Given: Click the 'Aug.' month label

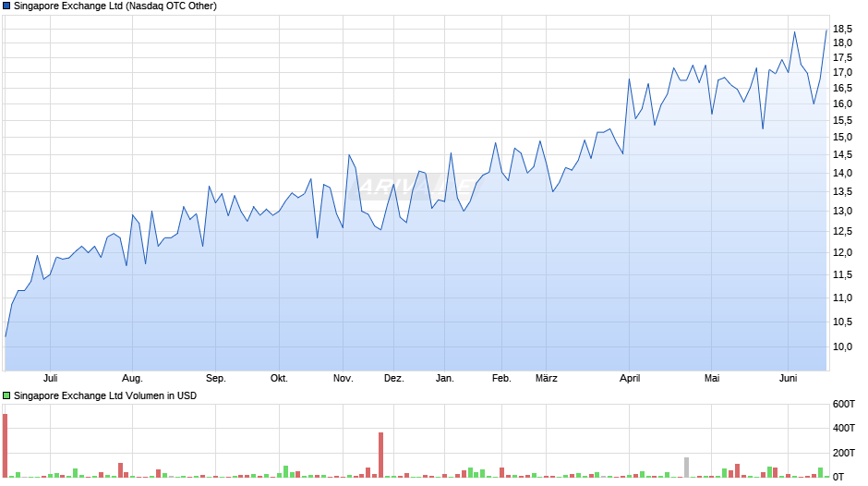Looking at the screenshot, I should (132, 378).
